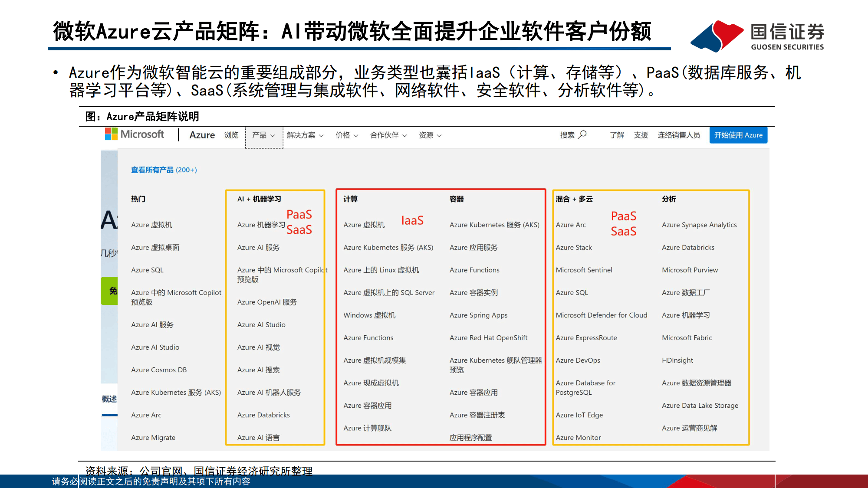Click Azure DevOps link
Viewport: 868px width, 488px height.
[578, 360]
